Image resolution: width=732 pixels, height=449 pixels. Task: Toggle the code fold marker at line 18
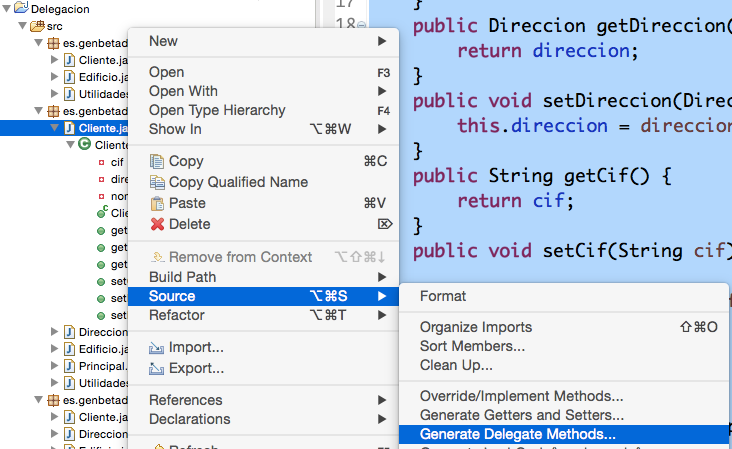(x=360, y=24)
